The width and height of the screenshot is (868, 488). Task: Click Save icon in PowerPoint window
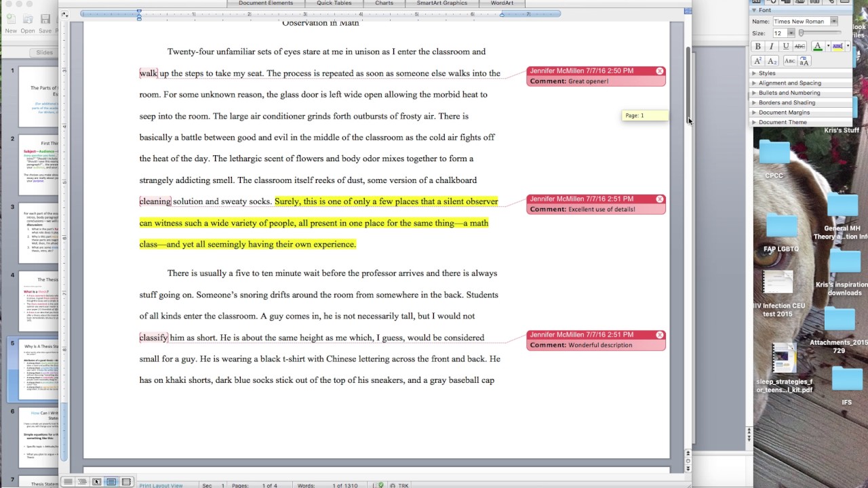point(45,20)
